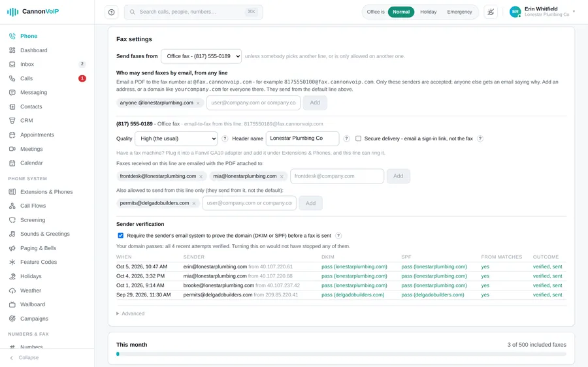This screenshot has width=588, height=367.
Task: Set office status to Holiday
Action: pyautogui.click(x=428, y=12)
